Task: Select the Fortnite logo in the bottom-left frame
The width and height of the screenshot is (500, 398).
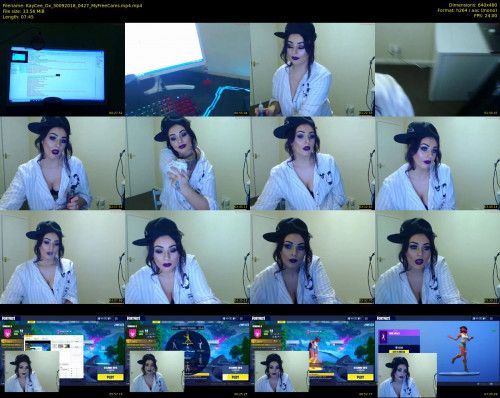Action: (x=7, y=318)
